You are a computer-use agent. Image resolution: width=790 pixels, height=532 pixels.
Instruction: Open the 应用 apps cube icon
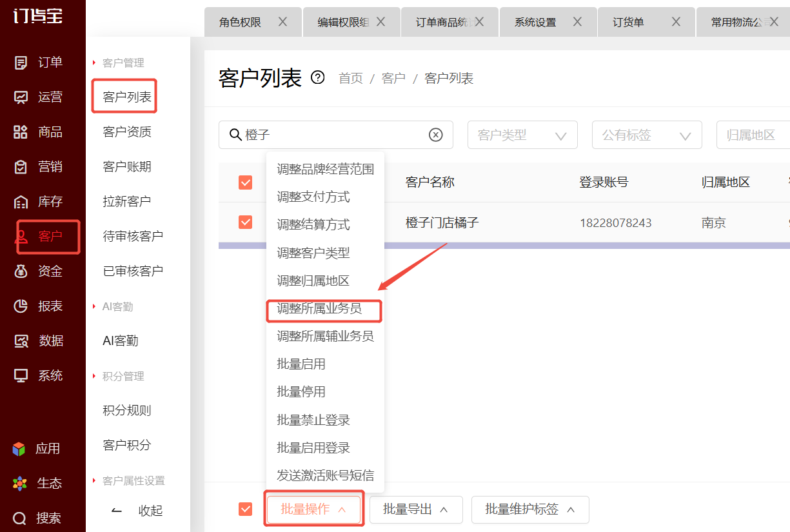(x=20, y=449)
